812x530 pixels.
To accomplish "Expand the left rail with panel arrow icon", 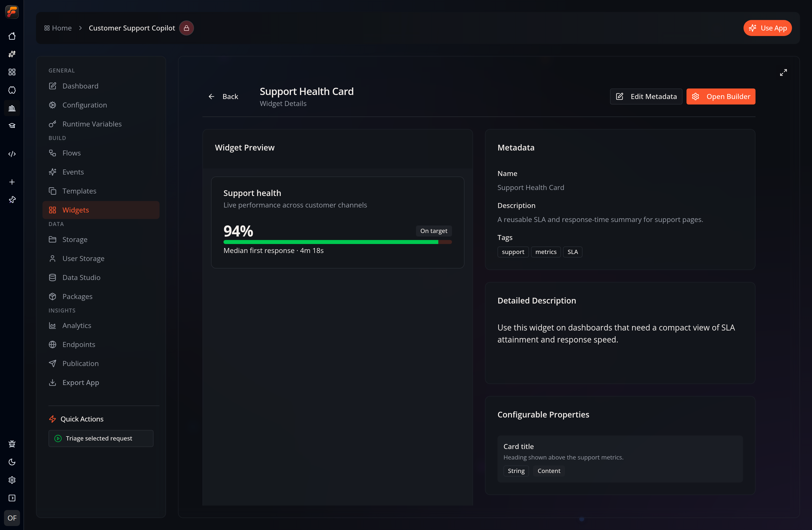I will [x=12, y=498].
